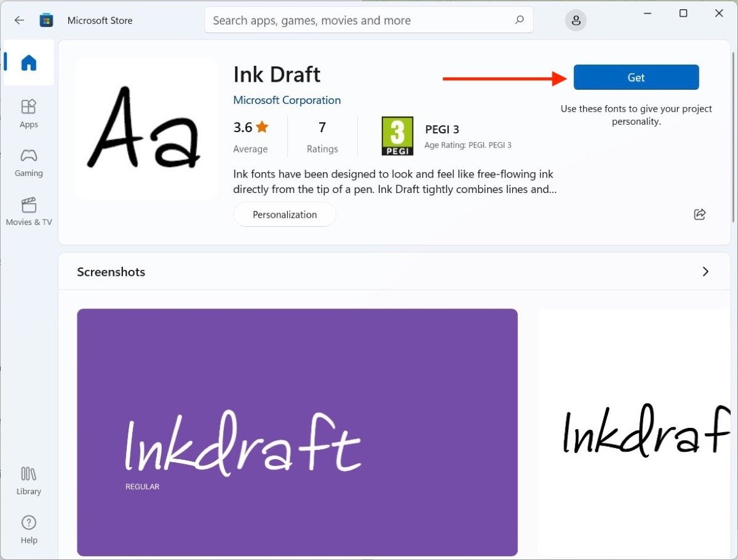Click the PEGI 3 age rating badge
The image size is (738, 560).
pyautogui.click(x=397, y=136)
